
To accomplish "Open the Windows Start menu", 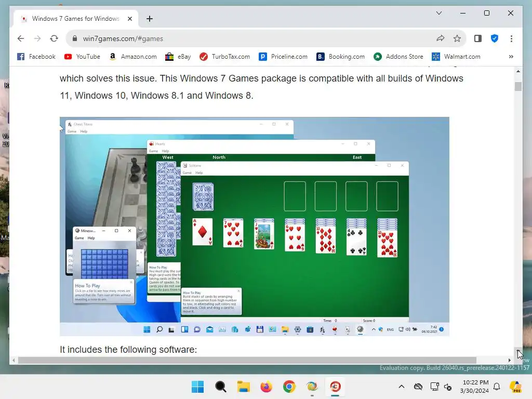I will (x=198, y=387).
